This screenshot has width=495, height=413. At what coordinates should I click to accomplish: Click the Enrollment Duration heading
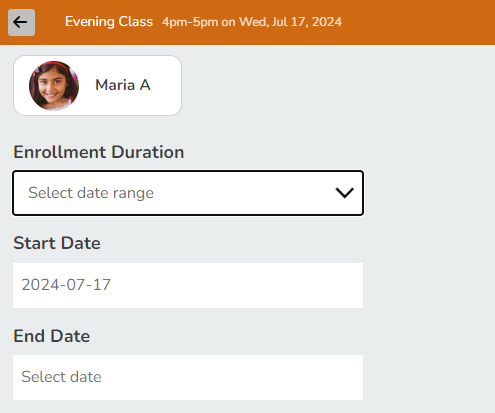click(x=99, y=152)
